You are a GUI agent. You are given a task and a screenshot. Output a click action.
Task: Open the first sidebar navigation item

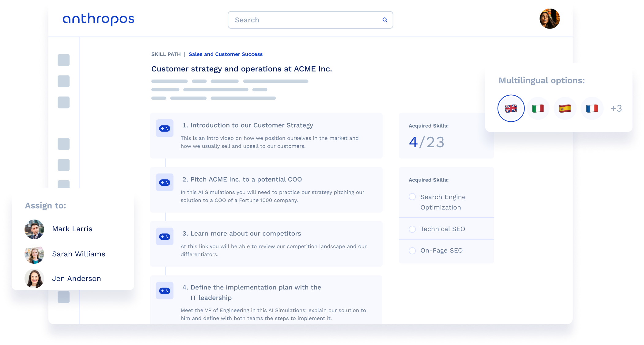[x=64, y=60]
